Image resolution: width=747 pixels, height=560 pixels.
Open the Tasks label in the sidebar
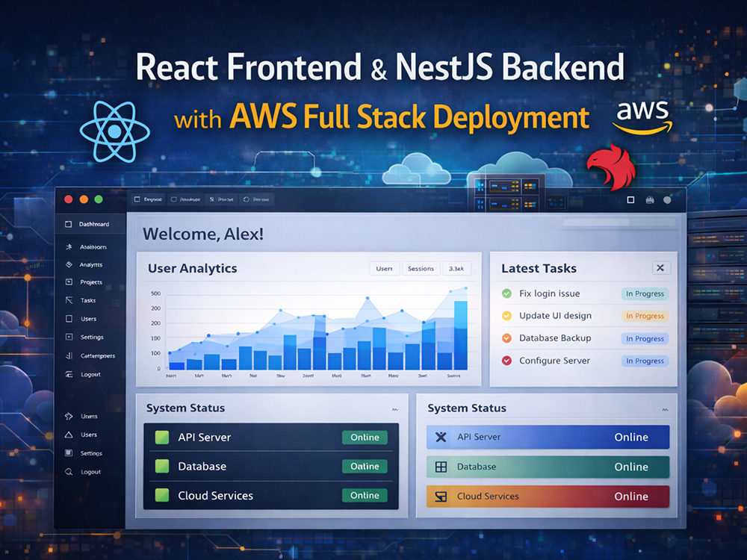[88, 300]
